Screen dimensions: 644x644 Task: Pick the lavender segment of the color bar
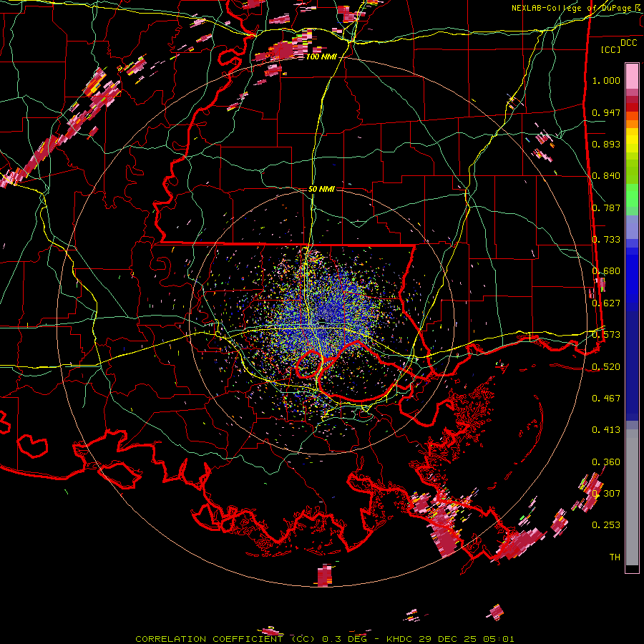point(632,228)
